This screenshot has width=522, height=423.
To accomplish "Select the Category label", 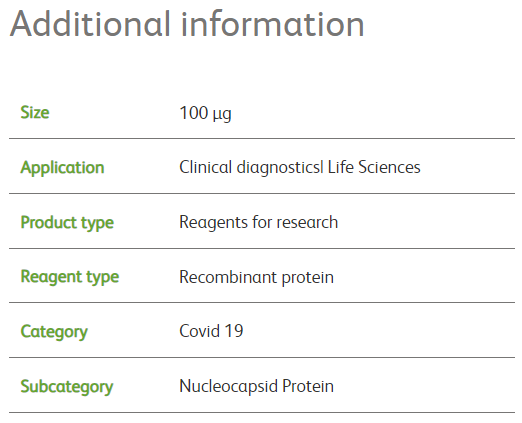I will pos(54,332).
